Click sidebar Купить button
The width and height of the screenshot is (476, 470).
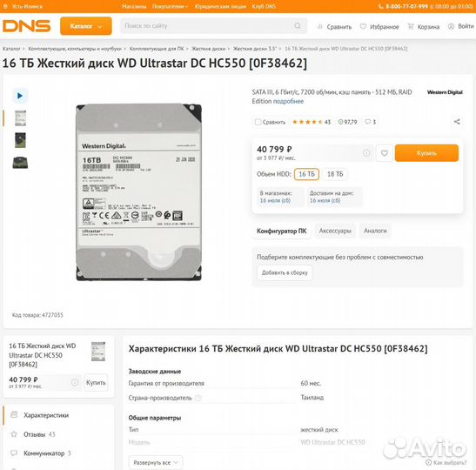click(96, 383)
